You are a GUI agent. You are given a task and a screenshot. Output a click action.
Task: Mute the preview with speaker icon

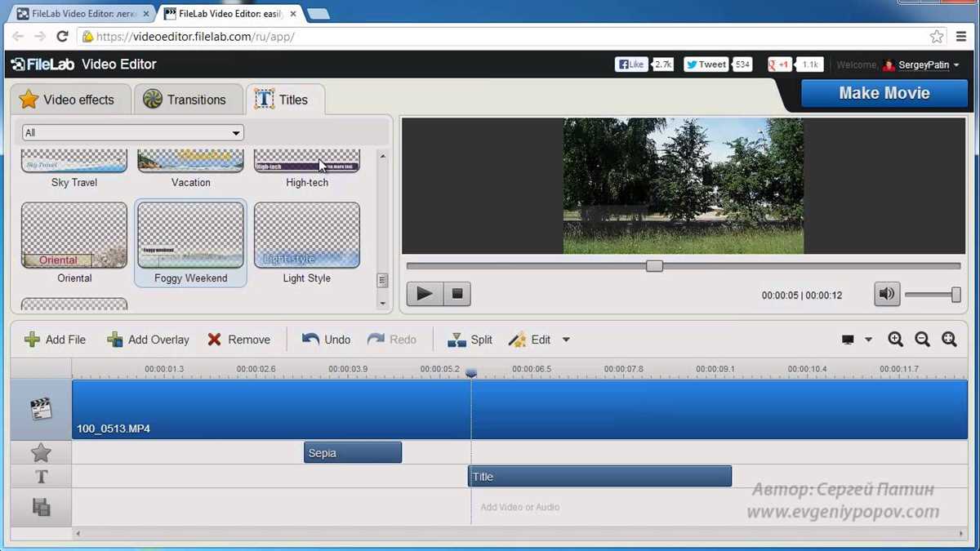click(886, 294)
